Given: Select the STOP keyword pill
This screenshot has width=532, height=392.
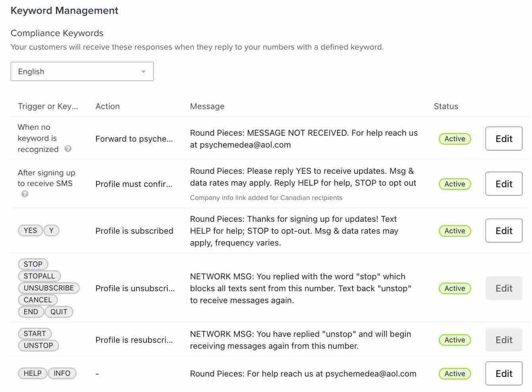Looking at the screenshot, I should [33, 264].
